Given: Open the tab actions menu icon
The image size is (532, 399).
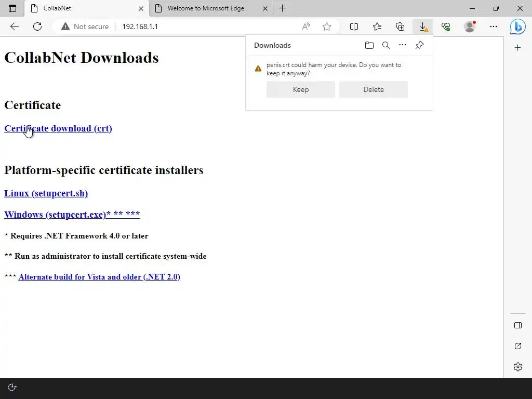Looking at the screenshot, I should point(12,8).
